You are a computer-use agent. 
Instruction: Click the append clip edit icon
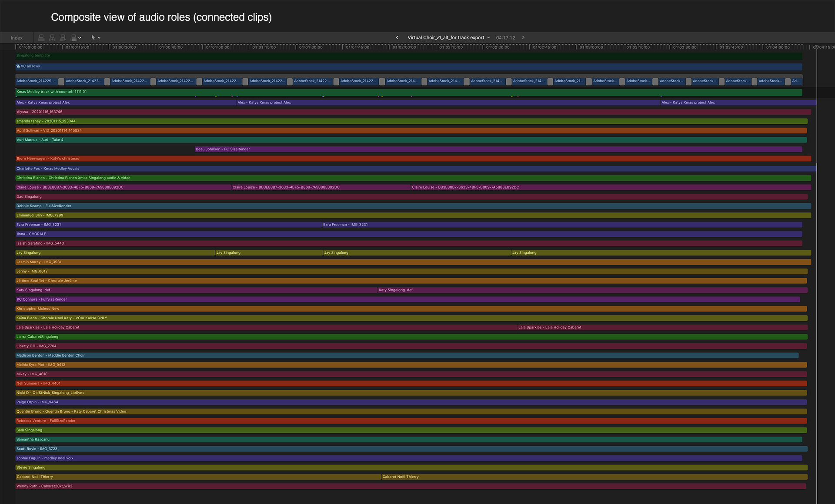[63, 38]
